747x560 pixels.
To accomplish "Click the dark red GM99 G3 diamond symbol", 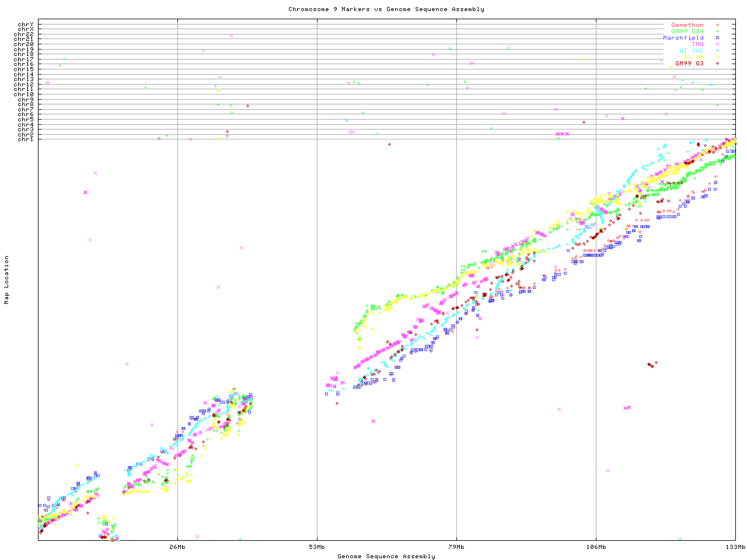I will click(717, 63).
